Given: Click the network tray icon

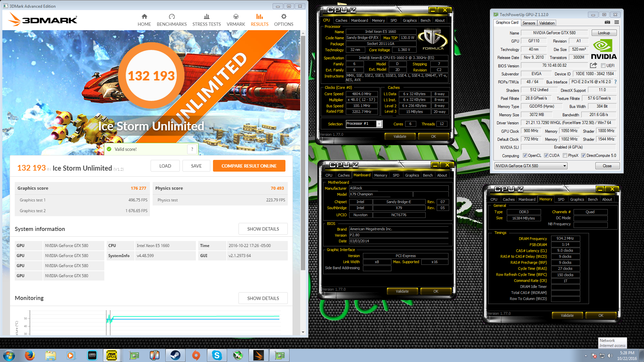Looking at the screenshot, I should point(602,356).
